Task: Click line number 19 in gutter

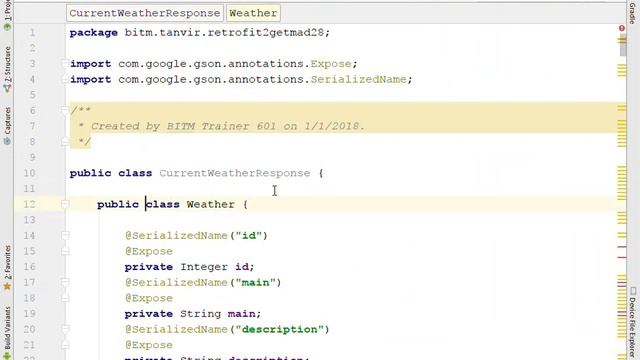Action: coord(29,314)
